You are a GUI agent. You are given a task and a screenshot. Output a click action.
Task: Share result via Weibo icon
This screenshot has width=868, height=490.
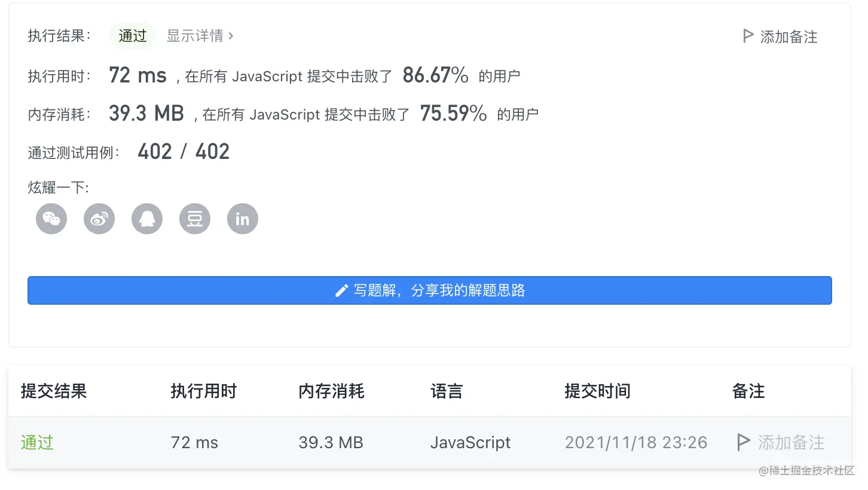tap(99, 219)
